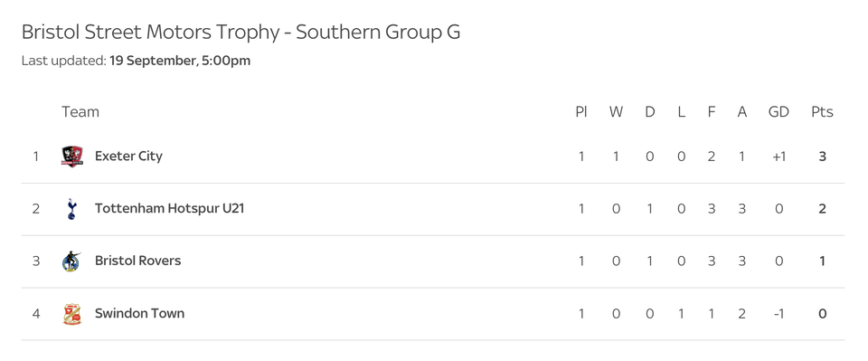Click the Exeter City club crest
The width and height of the screenshot is (868, 361).
72,157
